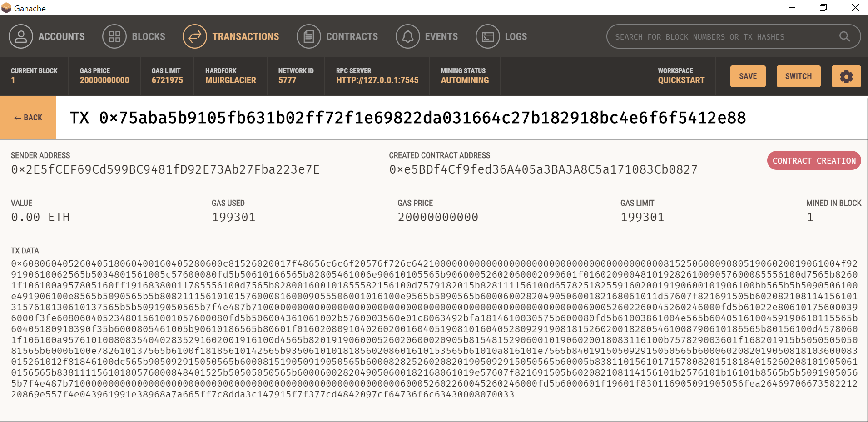Click the MUIRGLACIER hardfork value

(x=231, y=80)
